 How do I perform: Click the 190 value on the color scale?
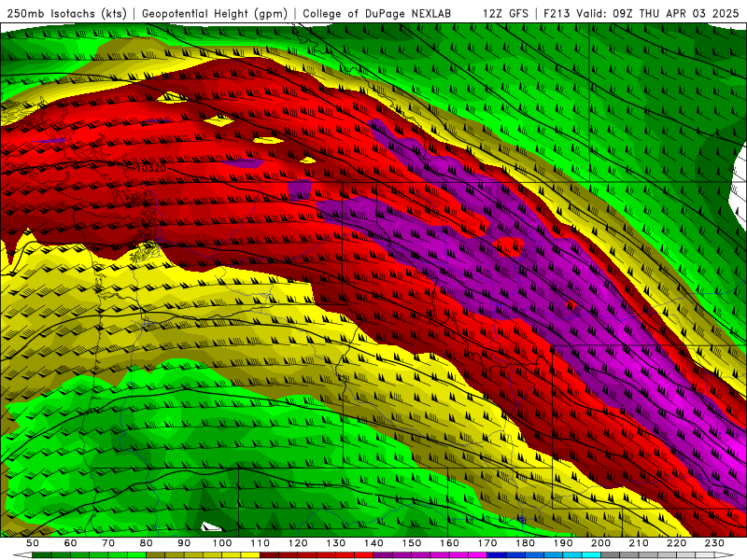point(563,543)
